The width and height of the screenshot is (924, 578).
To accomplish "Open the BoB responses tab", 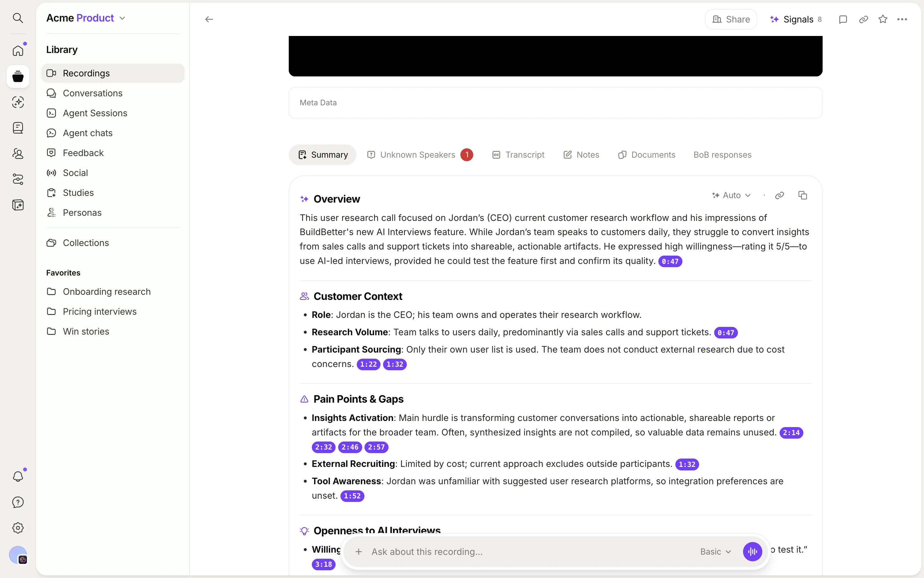I will [723, 155].
